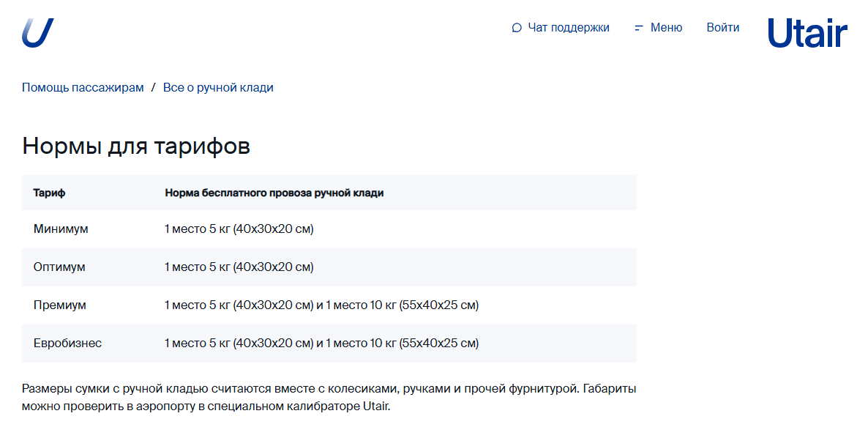Select the Оптимум tariff cell
Viewport: 868px width, 438px height.
point(59,267)
